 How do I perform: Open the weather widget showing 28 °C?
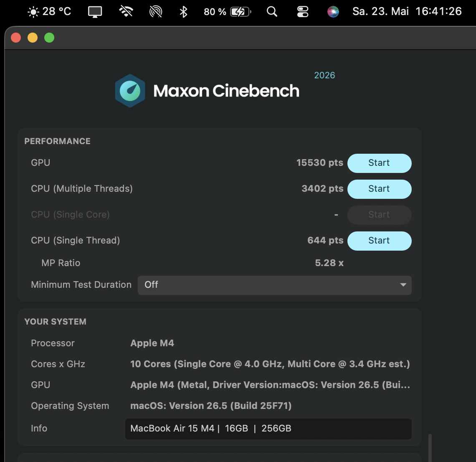pos(49,12)
